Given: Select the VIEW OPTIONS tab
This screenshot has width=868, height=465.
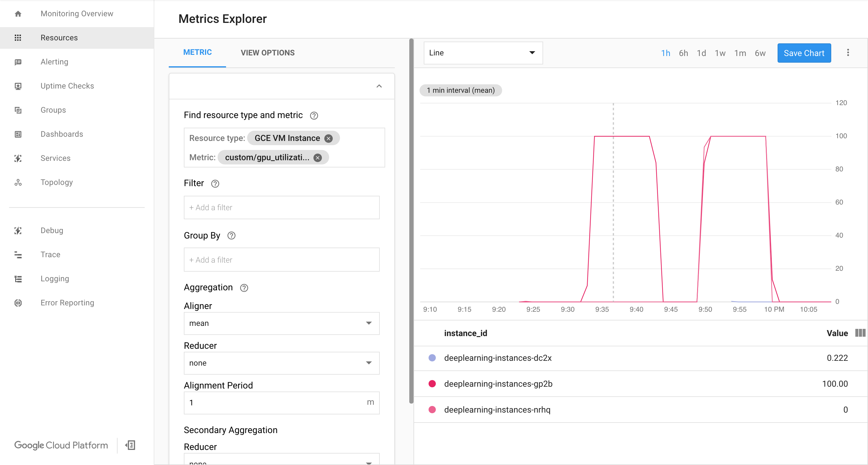Looking at the screenshot, I should (x=268, y=53).
